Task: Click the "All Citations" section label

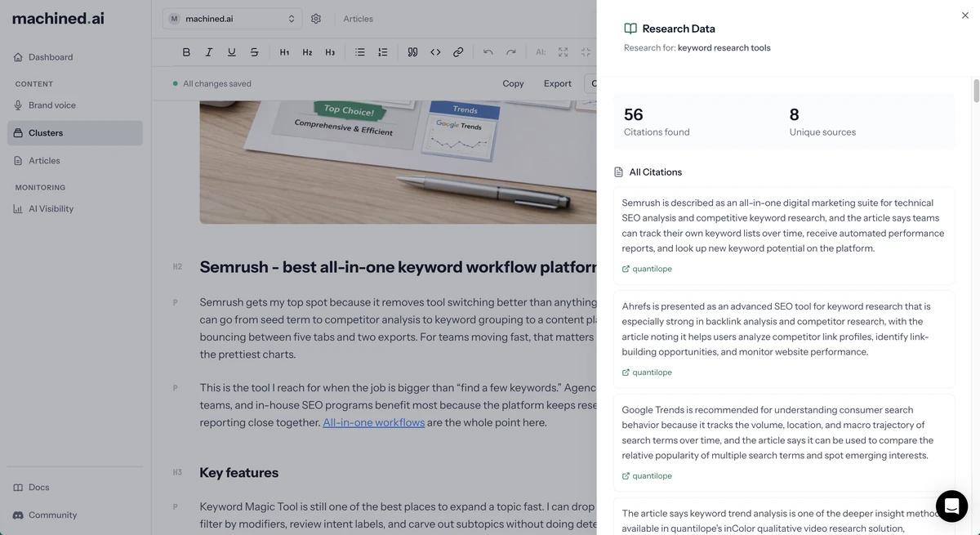Action: click(x=655, y=172)
